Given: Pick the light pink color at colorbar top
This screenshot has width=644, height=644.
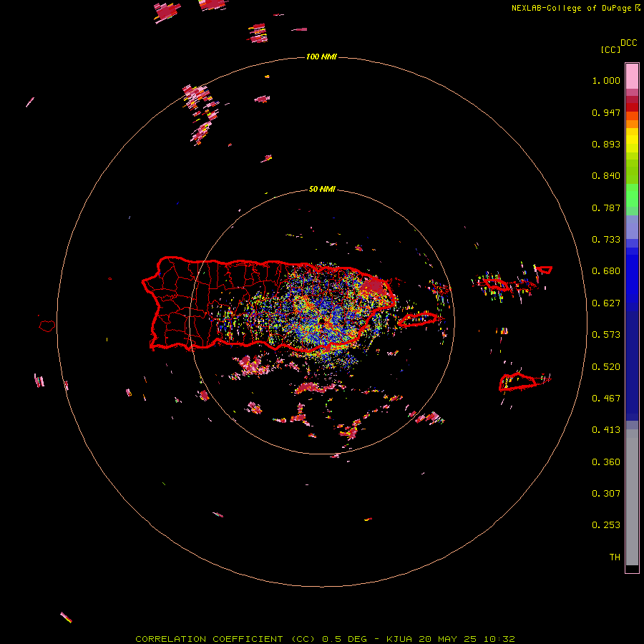Looking at the screenshot, I should [x=632, y=76].
